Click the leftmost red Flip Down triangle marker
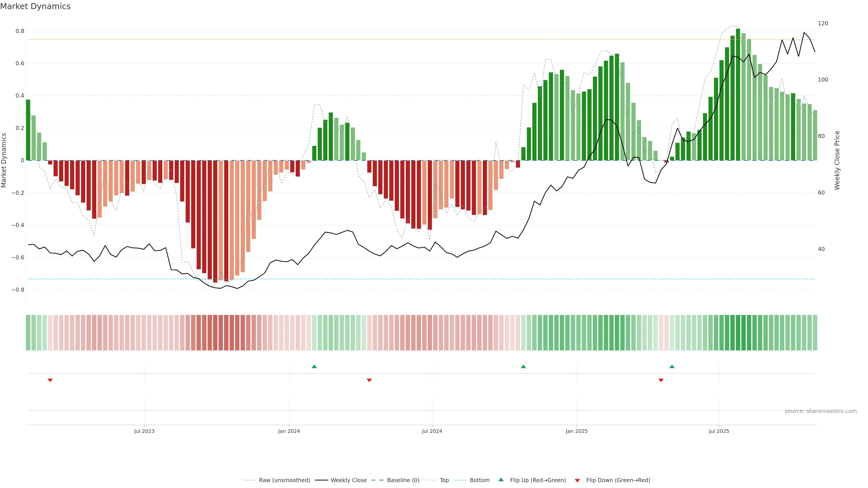 (50, 380)
